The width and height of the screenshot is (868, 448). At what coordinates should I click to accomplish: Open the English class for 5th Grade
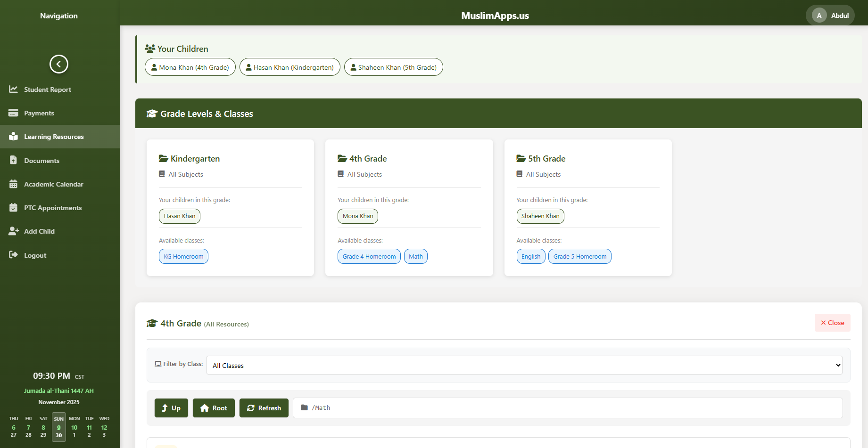pyautogui.click(x=531, y=256)
